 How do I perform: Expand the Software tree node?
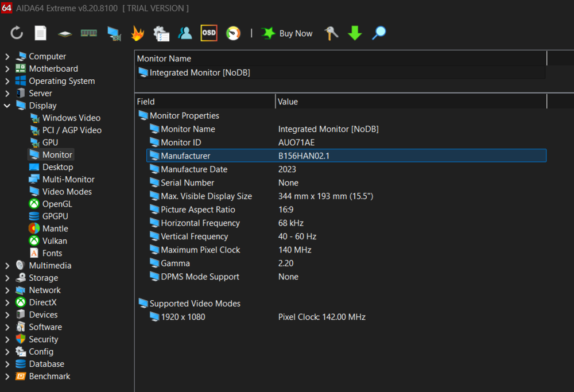[7, 327]
